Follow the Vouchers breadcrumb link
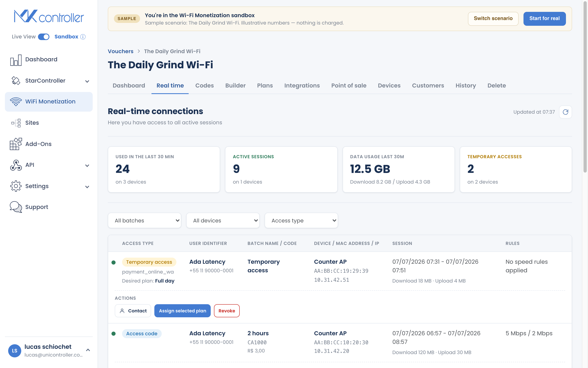588x368 pixels. click(120, 51)
